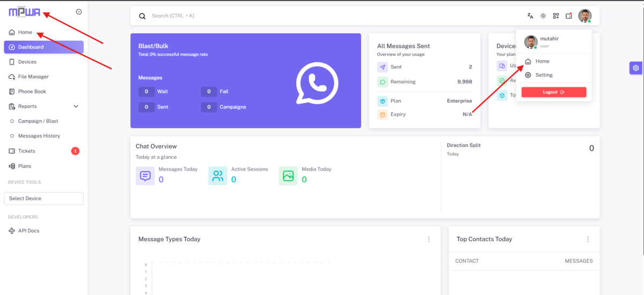The image size is (644, 295).
Task: Open File Manager from the sidebar
Action: (x=33, y=77)
